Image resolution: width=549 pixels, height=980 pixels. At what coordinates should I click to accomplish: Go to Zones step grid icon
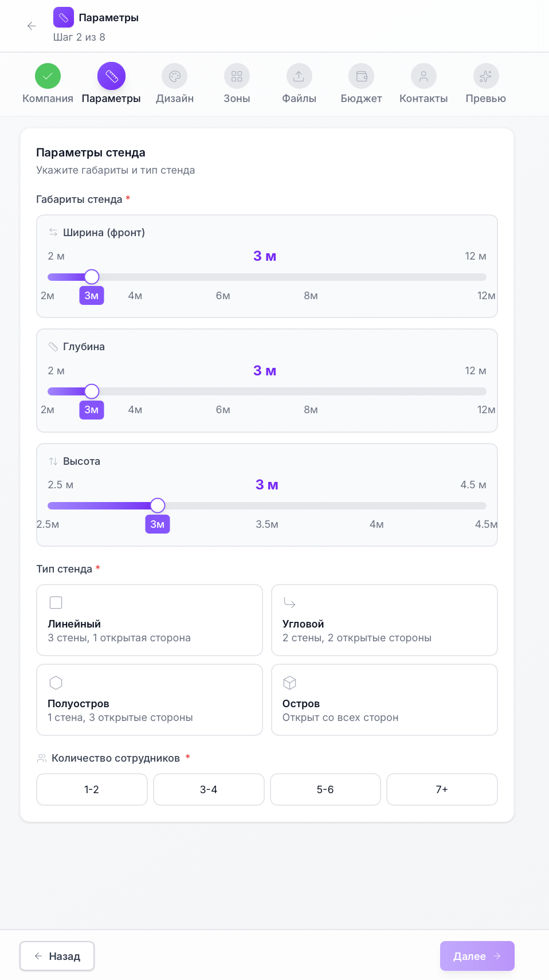click(237, 76)
